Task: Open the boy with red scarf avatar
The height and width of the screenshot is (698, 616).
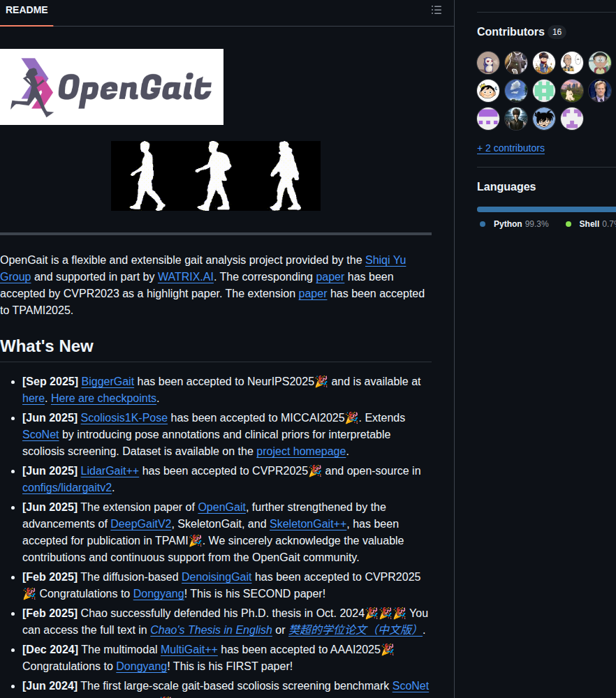Action: pos(544,63)
